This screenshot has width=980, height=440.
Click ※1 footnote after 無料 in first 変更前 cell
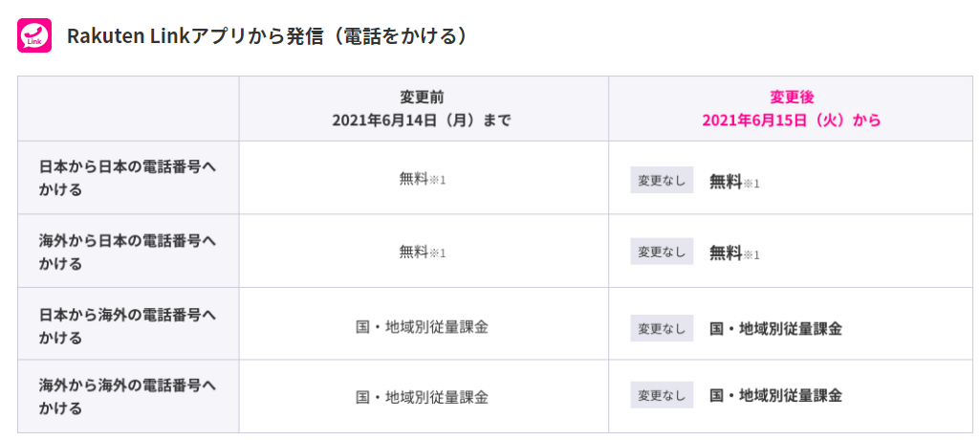click(438, 181)
